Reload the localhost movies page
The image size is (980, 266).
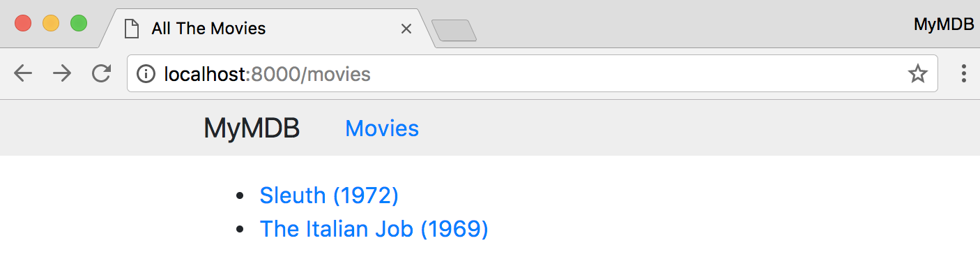(x=102, y=73)
